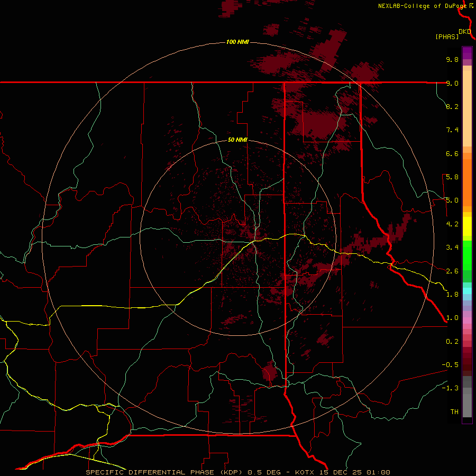Pick the bright green band on color bar

(x=467, y=255)
